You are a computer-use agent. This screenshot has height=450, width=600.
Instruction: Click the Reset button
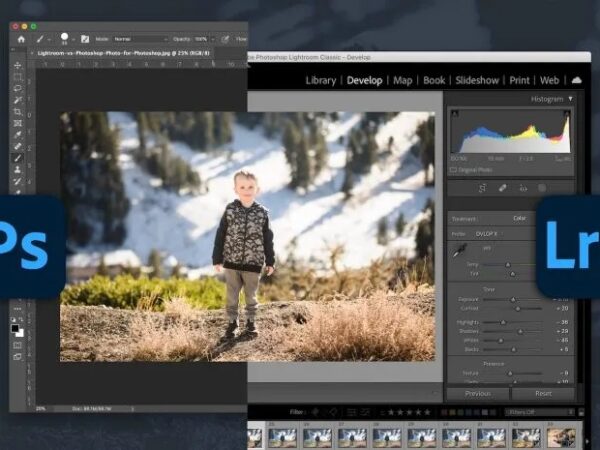point(543,393)
